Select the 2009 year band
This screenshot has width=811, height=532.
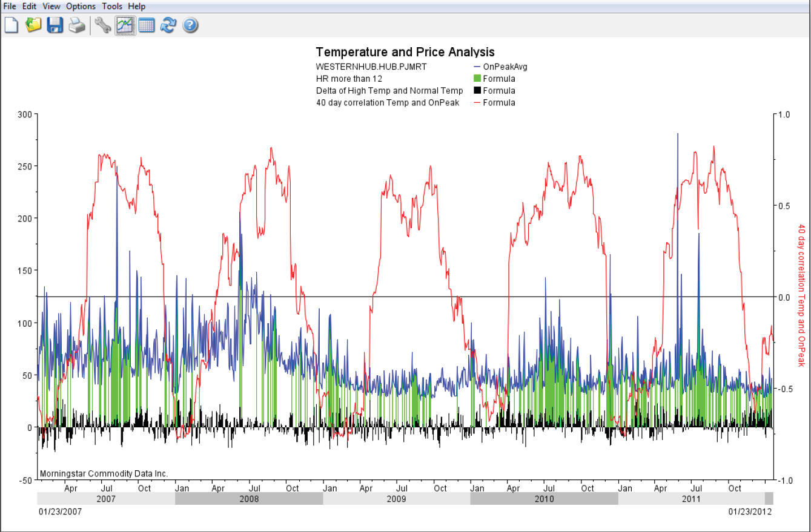pyautogui.click(x=396, y=499)
